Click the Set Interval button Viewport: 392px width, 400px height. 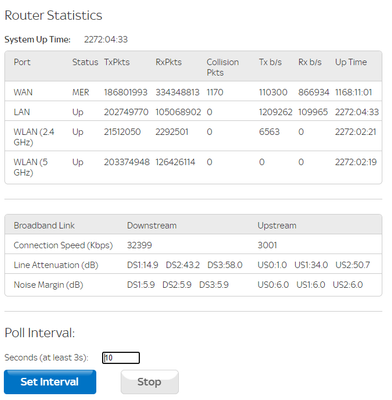pyautogui.click(x=50, y=382)
